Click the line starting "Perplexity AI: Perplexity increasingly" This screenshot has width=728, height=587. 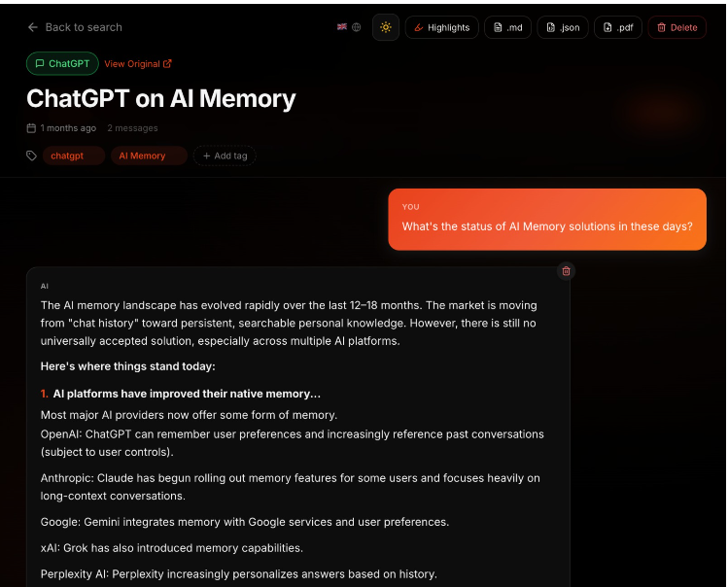coord(239,574)
